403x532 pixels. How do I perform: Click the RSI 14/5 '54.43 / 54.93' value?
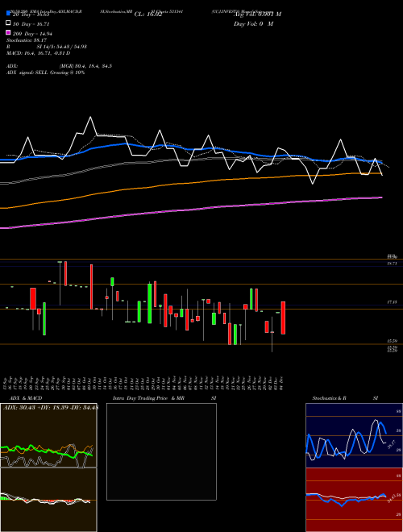70,47
